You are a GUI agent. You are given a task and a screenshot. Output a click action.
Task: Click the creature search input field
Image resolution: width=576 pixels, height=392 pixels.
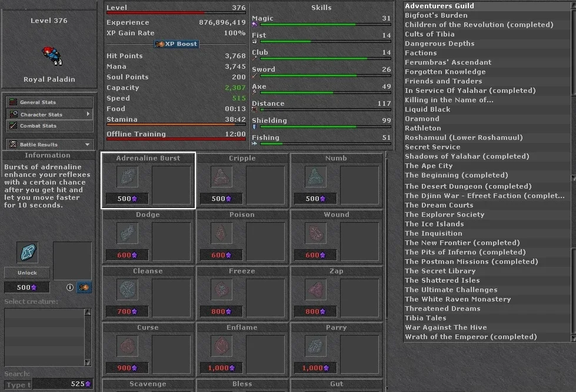[x=18, y=385]
